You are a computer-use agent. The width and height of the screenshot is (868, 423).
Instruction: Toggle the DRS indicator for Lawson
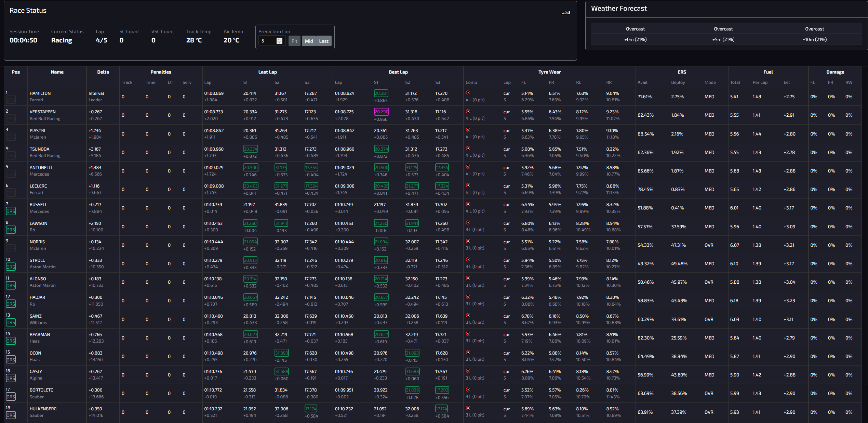[11, 230]
